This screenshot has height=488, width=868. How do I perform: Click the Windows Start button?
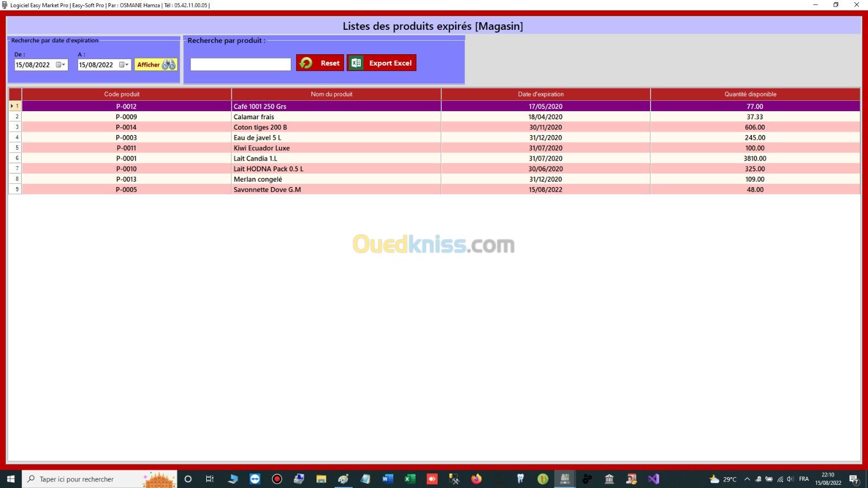coord(10,479)
